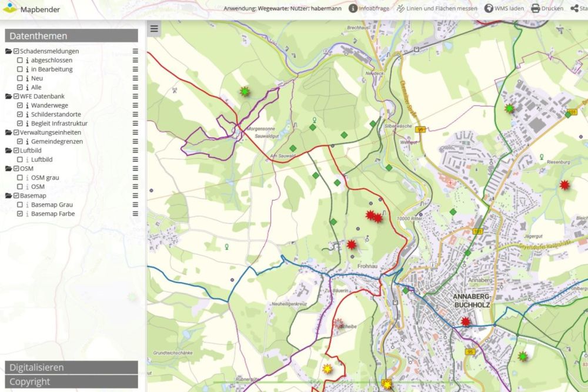The image size is (588, 392).
Task: Click the red star below ANNABERG-BUCHHOLZ label
Action: (x=465, y=321)
